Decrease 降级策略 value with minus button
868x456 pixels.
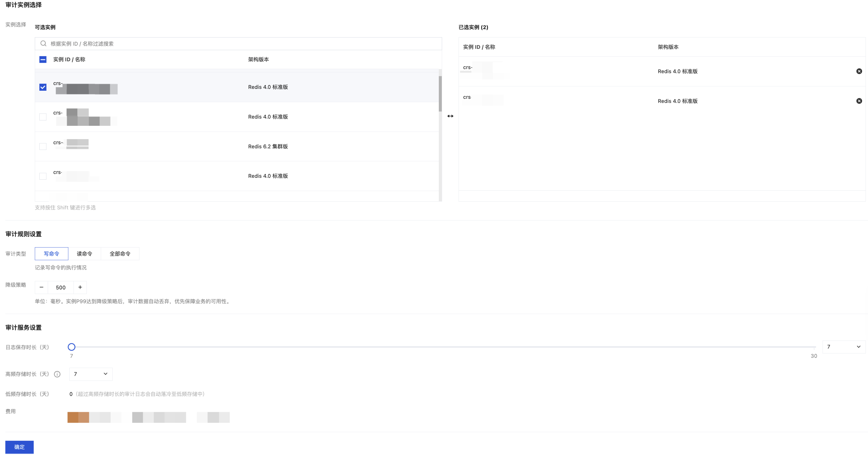click(x=41, y=287)
